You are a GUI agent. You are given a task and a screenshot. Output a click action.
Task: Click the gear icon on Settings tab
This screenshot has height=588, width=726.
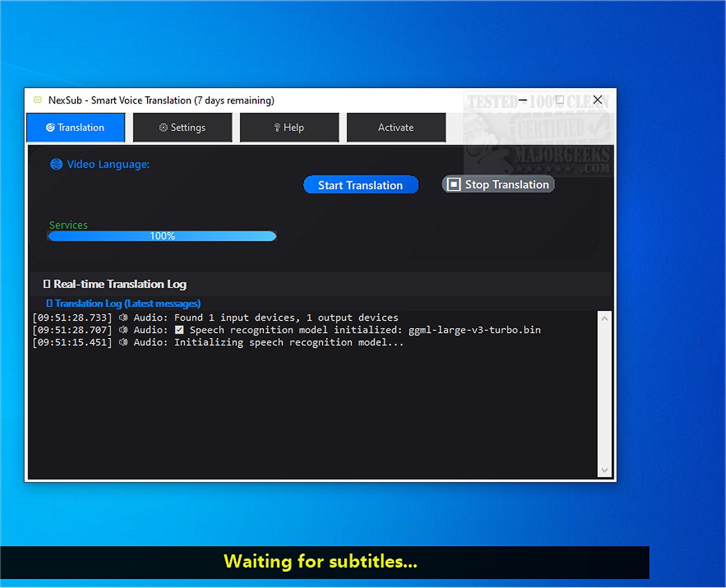pyautogui.click(x=163, y=128)
